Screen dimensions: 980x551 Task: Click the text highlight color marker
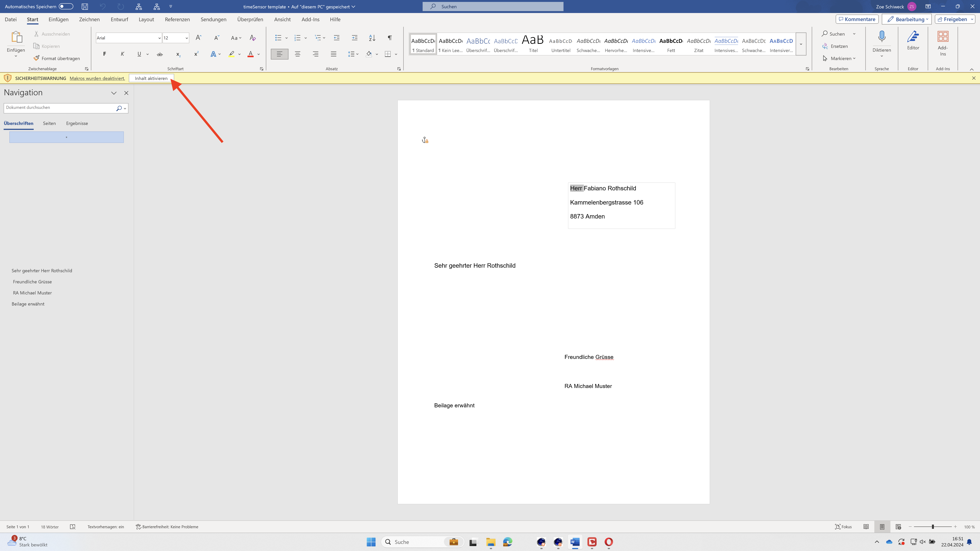(x=231, y=54)
